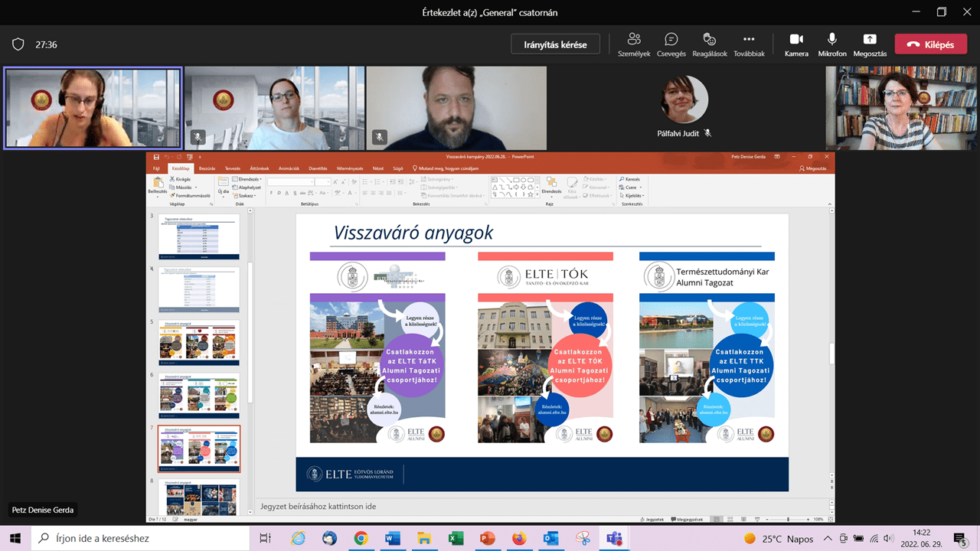980x551 pixels.
Task: Open the Fájl tab in PowerPoint
Action: pos(156,168)
